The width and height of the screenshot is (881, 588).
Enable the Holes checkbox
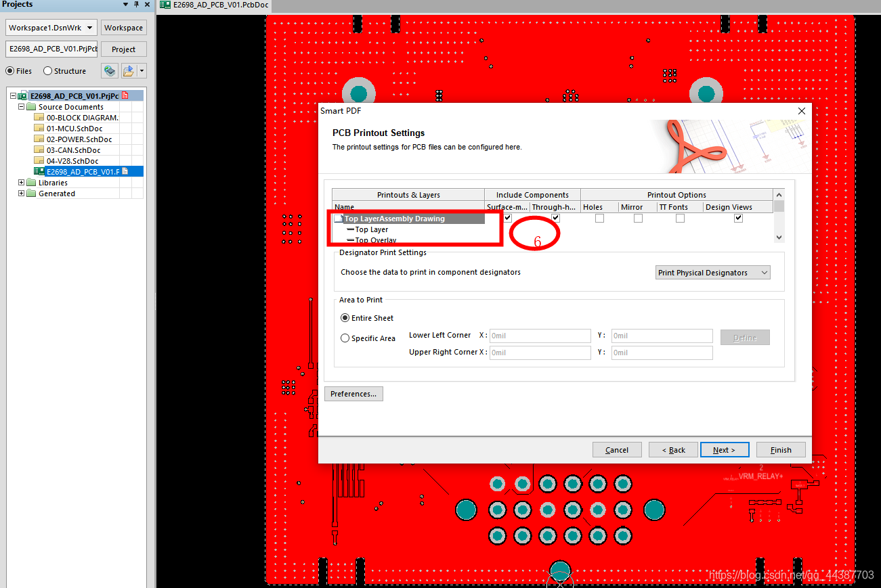(599, 218)
